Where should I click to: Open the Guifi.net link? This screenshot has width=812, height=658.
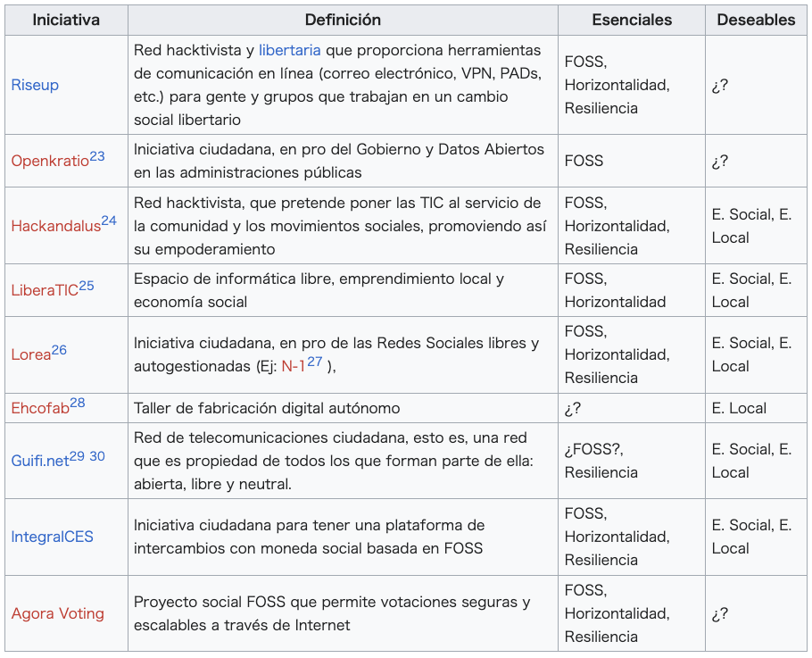pyautogui.click(x=40, y=461)
